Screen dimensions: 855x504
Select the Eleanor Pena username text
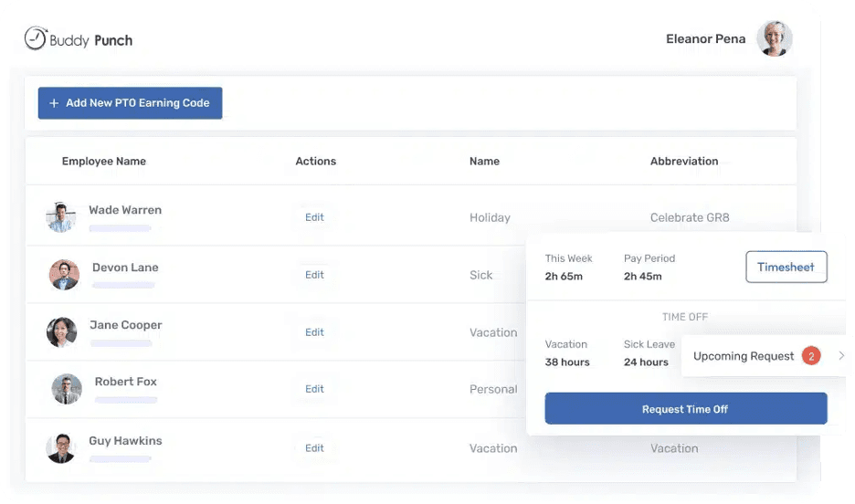point(705,39)
